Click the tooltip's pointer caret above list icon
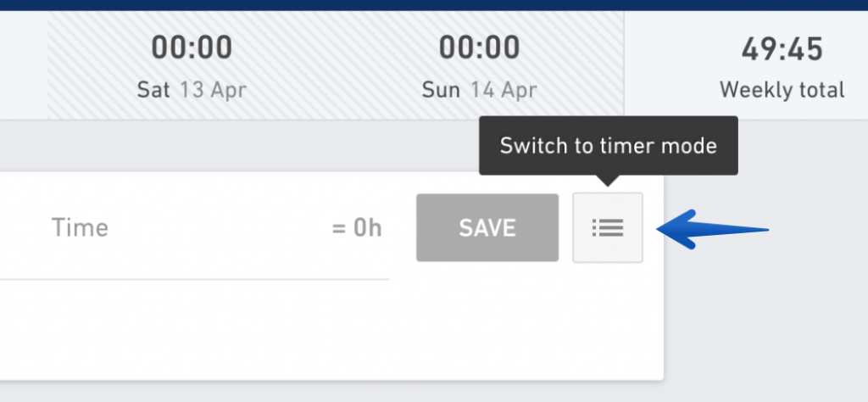This screenshot has width=868, height=402. [x=608, y=181]
